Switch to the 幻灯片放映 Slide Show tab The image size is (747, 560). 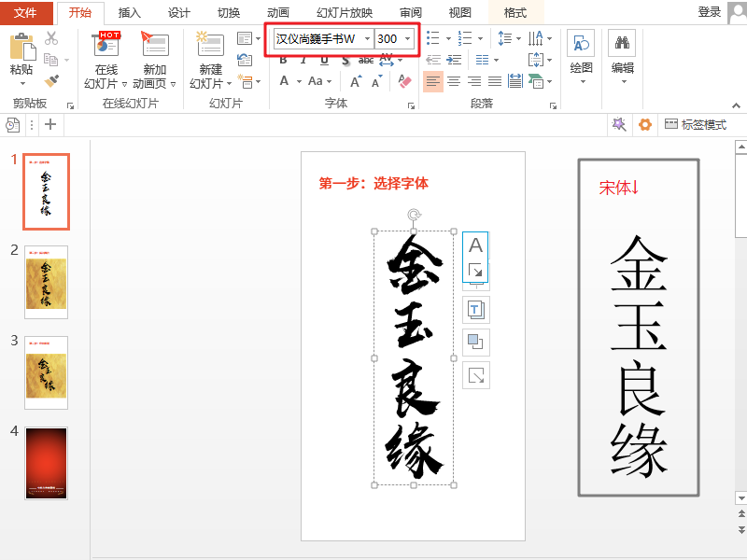tap(345, 13)
